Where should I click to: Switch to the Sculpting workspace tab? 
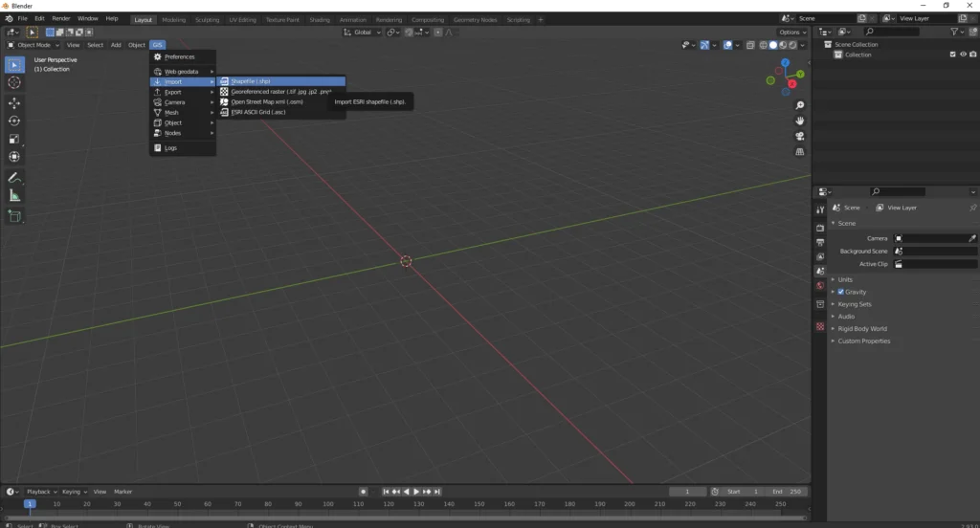coord(207,20)
